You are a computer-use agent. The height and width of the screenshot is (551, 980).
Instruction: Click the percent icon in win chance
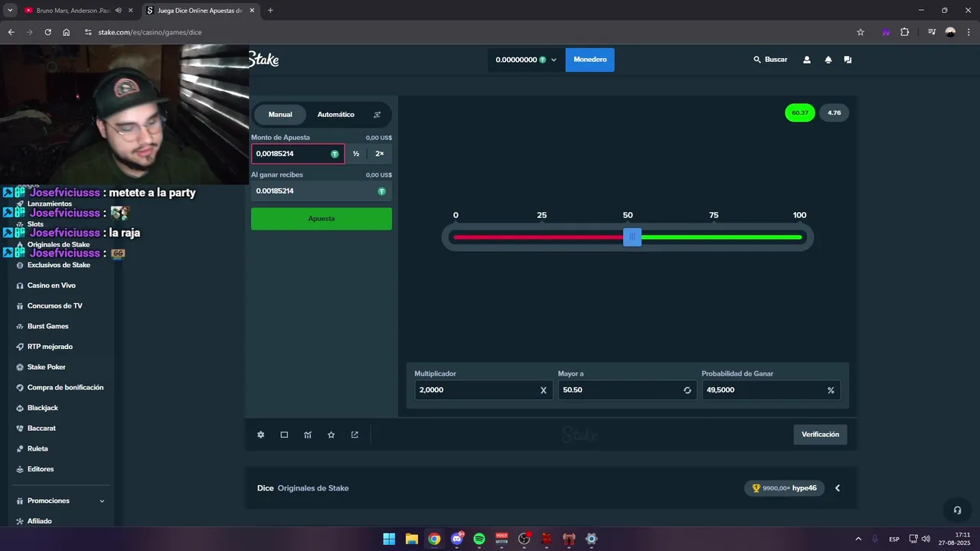[x=831, y=390]
